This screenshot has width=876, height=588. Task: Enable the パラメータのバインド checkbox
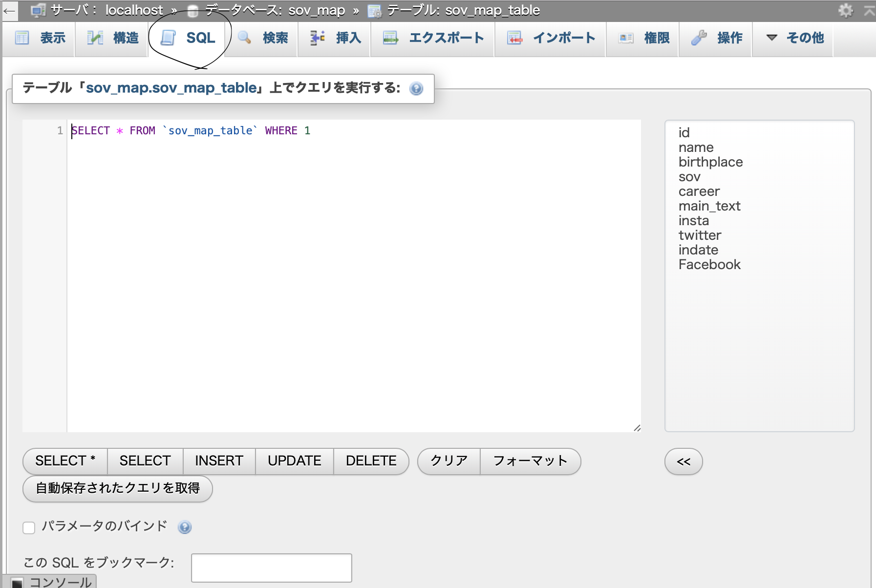pos(28,527)
